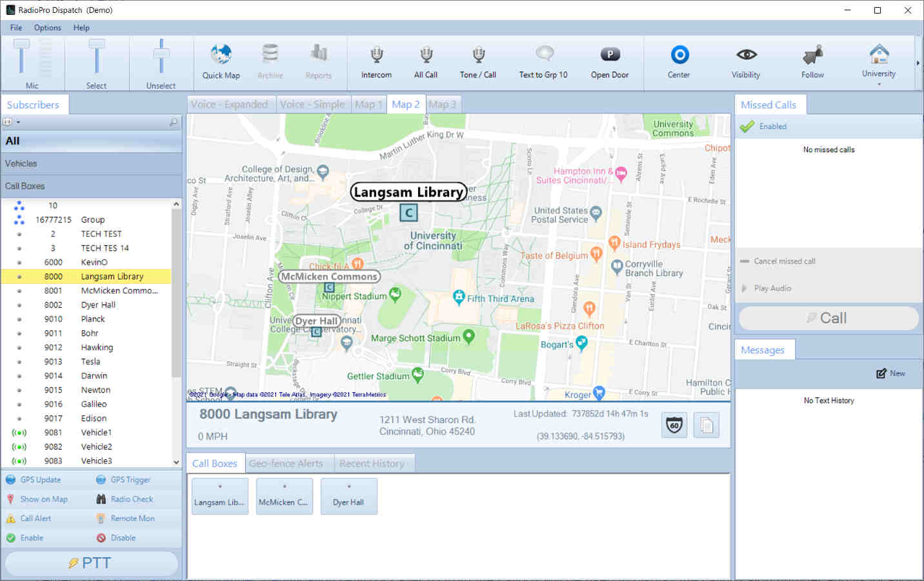Select the Vehicles category
This screenshot has height=581, width=924.
pos(92,164)
